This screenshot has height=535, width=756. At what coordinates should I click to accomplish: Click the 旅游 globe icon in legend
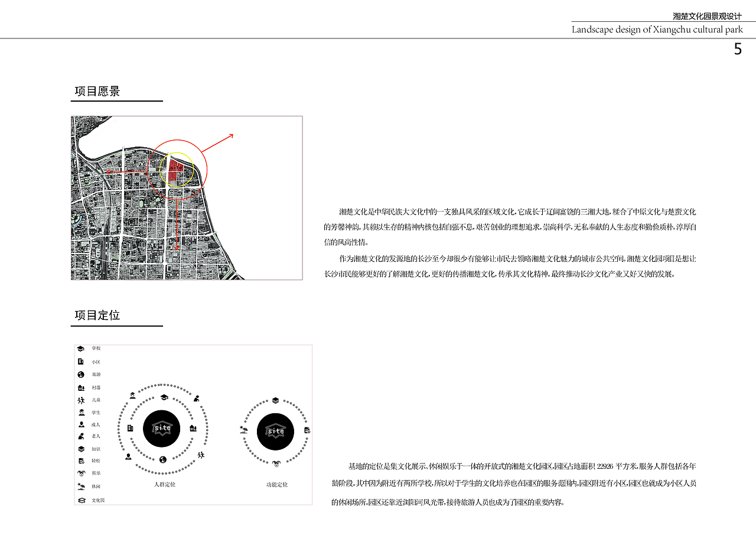[x=81, y=374]
